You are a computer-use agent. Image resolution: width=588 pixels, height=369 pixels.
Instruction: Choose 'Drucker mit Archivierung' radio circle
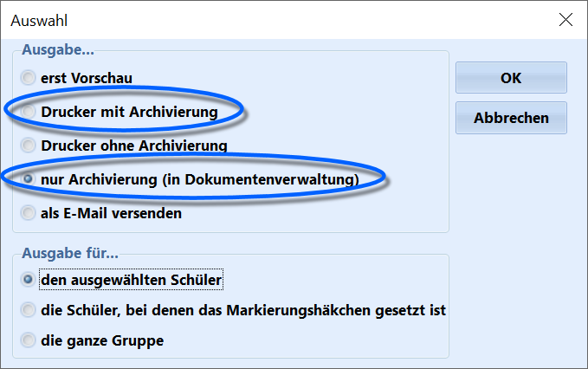28,112
